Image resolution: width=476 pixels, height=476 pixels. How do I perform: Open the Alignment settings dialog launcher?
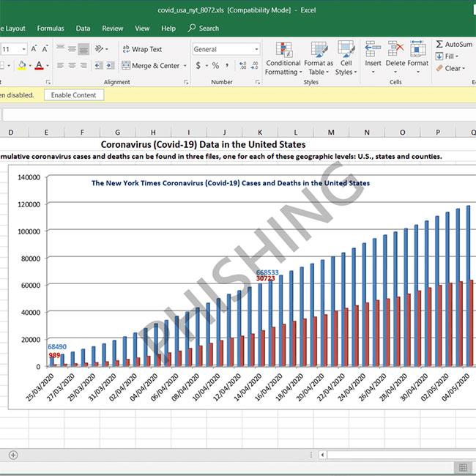click(186, 82)
